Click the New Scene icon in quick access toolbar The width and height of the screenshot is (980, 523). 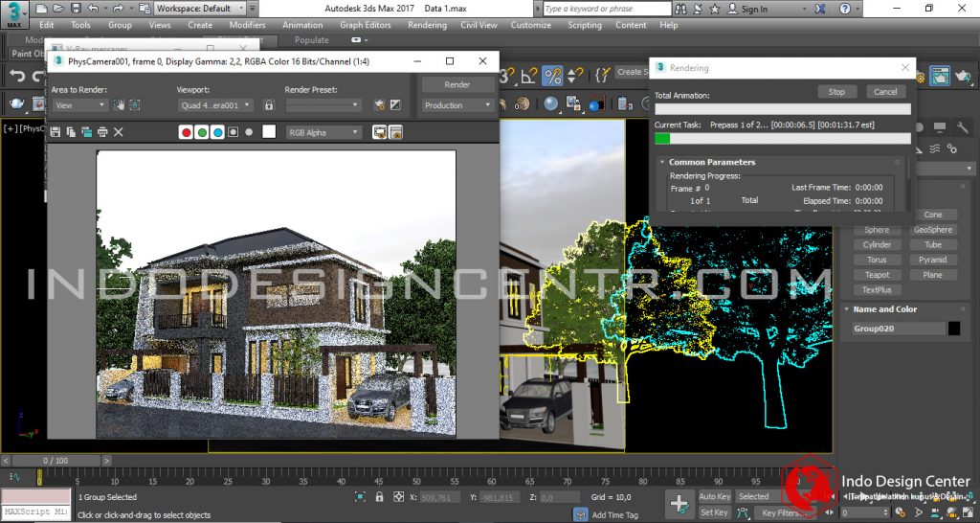point(41,9)
